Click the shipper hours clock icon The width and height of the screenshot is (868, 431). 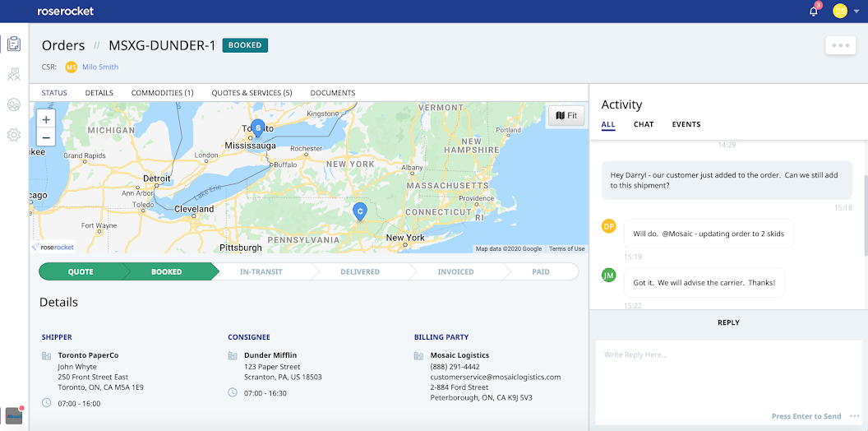coord(47,403)
